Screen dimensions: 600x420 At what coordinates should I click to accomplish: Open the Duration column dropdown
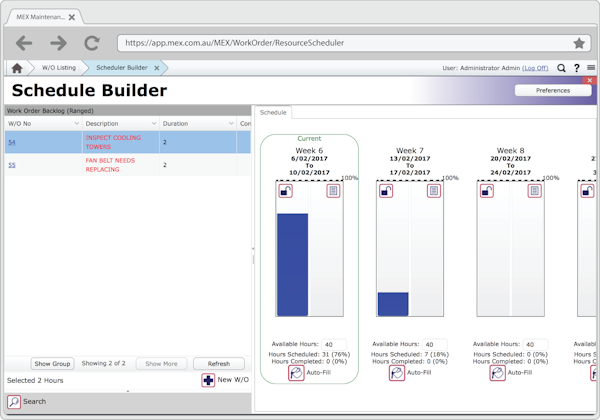(231, 123)
